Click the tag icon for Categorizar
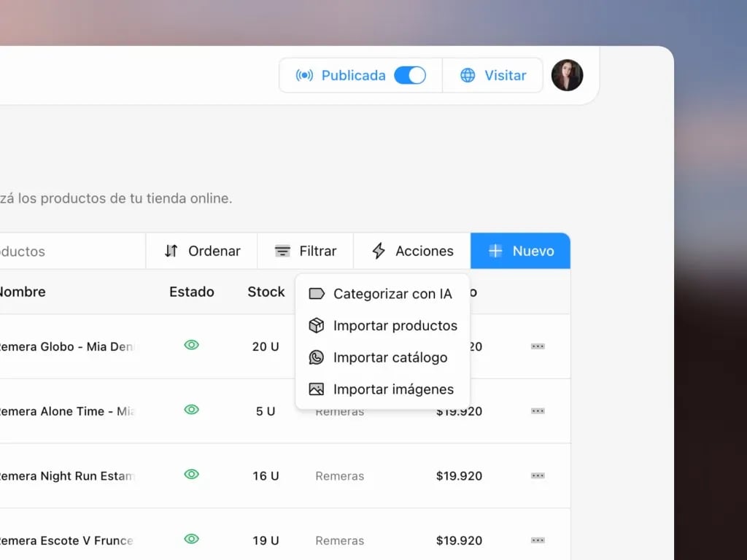747x560 pixels. point(317,294)
